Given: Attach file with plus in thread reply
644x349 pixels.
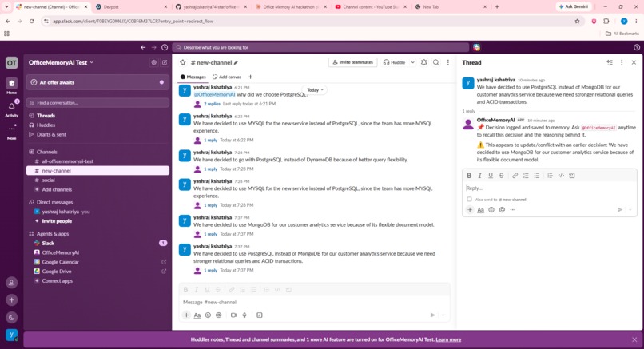Looking at the screenshot, I should (x=470, y=210).
